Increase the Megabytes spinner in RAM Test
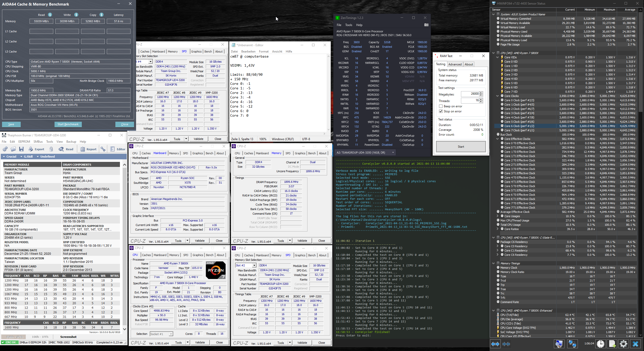The width and height of the screenshot is (644, 351). 481,93
